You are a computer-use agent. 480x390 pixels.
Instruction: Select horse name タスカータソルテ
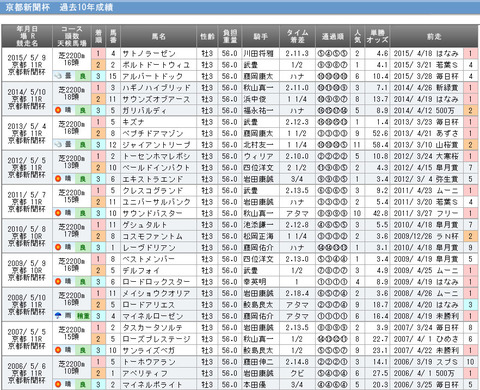coord(152,327)
